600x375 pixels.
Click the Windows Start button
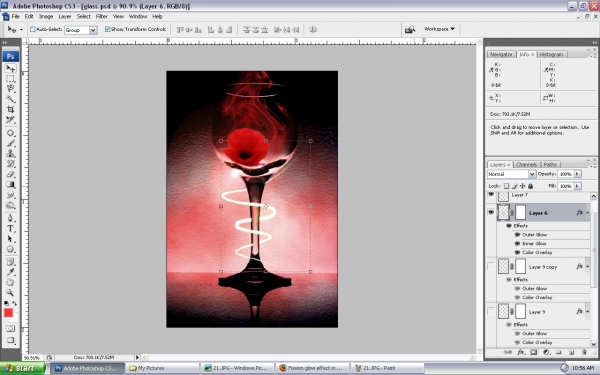click(22, 368)
